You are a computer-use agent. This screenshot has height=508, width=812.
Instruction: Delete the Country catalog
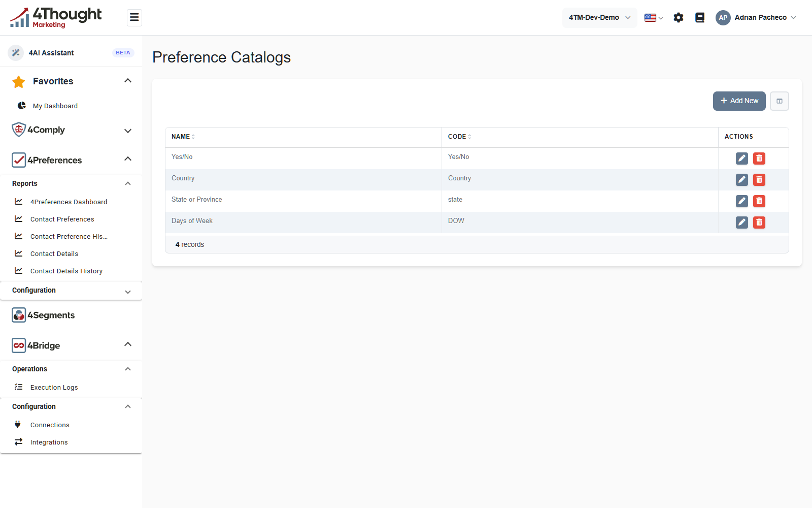[x=759, y=180]
